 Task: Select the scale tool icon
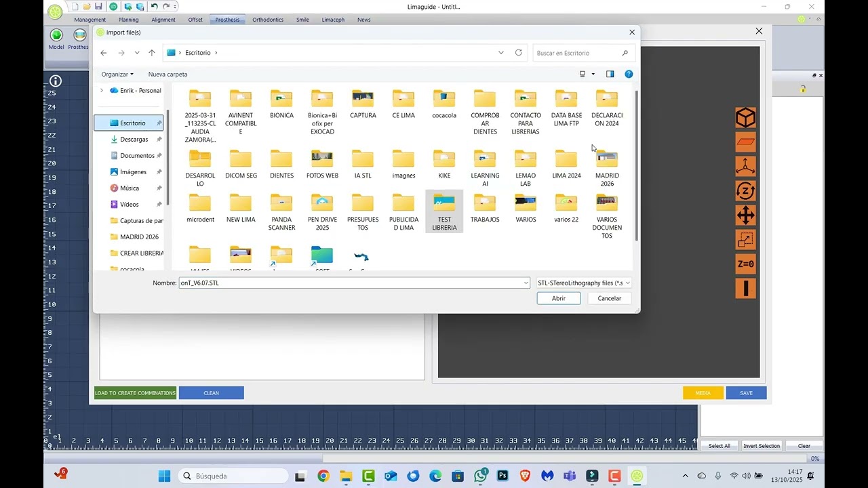pyautogui.click(x=746, y=240)
